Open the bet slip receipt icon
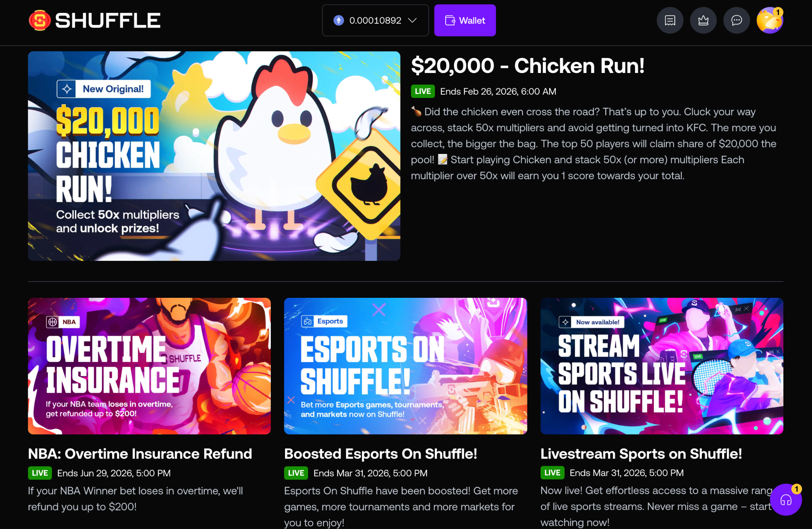The height and width of the screenshot is (529, 812). [x=670, y=20]
